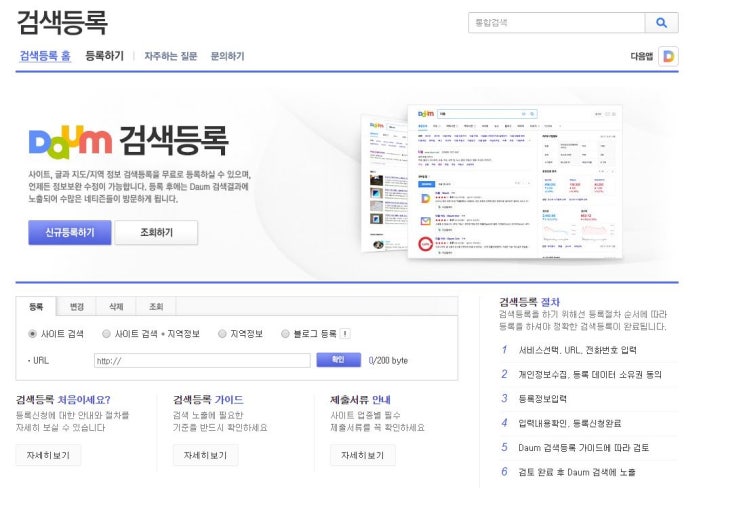Open the 문의하기 menu link
The height and width of the screenshot is (508, 743).
pos(227,56)
